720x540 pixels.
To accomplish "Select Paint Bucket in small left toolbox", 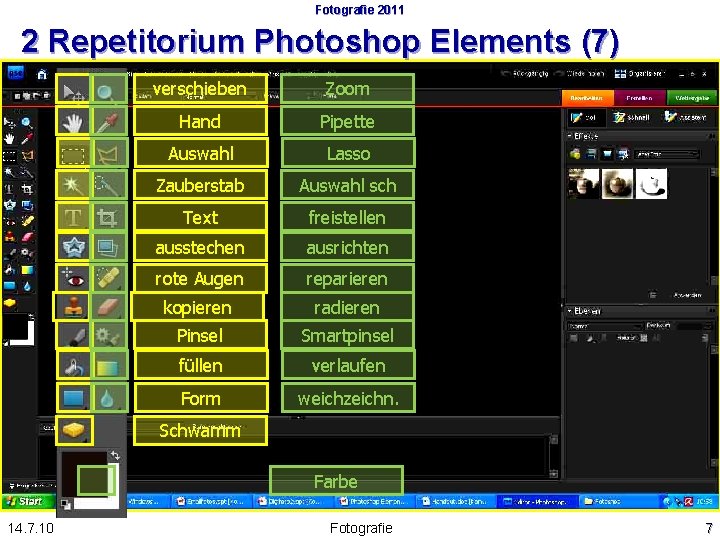I will pyautogui.click(x=9, y=270).
